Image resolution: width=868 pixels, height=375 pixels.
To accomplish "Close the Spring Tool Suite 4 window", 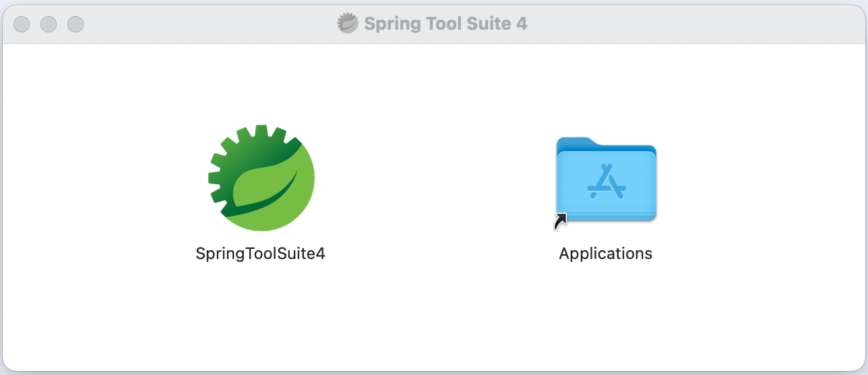I will click(x=22, y=24).
